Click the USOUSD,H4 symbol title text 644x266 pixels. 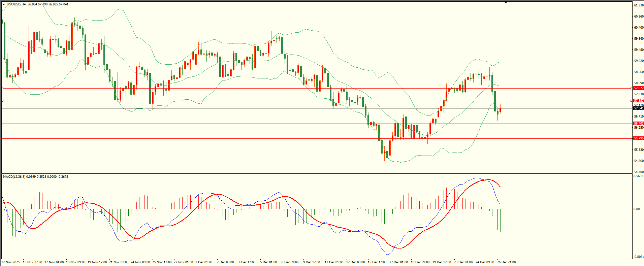pos(16,4)
